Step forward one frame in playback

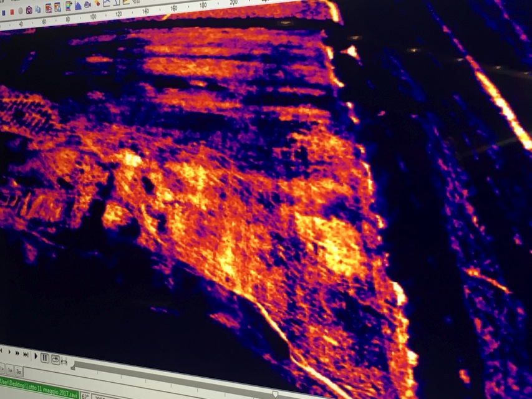[x=9, y=352]
